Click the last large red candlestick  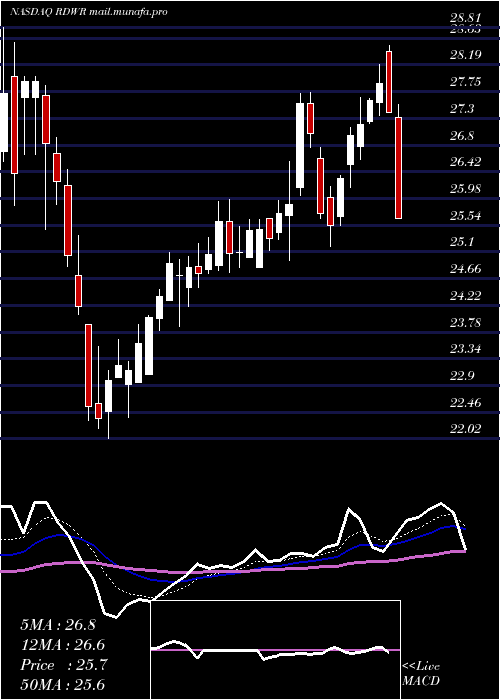[399, 168]
